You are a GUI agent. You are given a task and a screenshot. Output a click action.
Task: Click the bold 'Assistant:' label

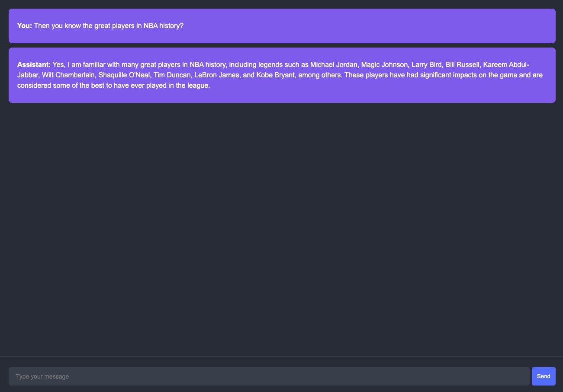pyautogui.click(x=34, y=65)
